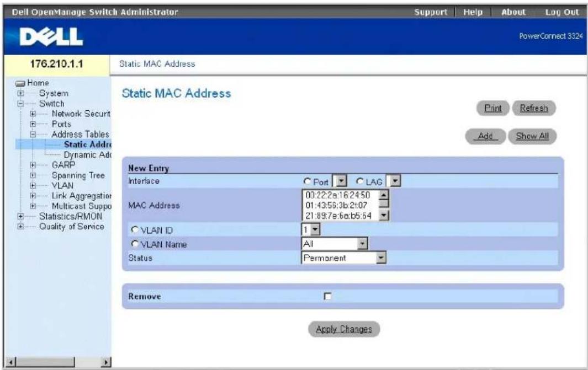Open Link Aggregation in the tree

(81, 196)
